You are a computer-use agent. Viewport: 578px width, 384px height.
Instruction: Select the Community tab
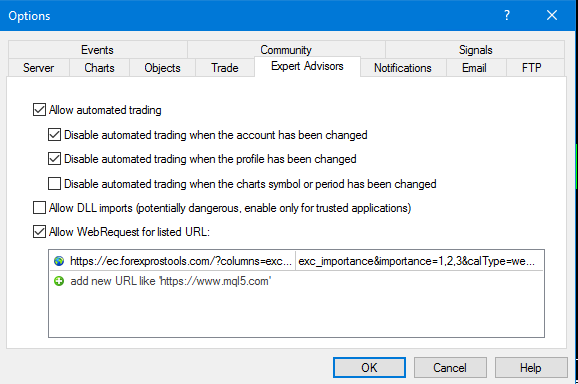[286, 50]
